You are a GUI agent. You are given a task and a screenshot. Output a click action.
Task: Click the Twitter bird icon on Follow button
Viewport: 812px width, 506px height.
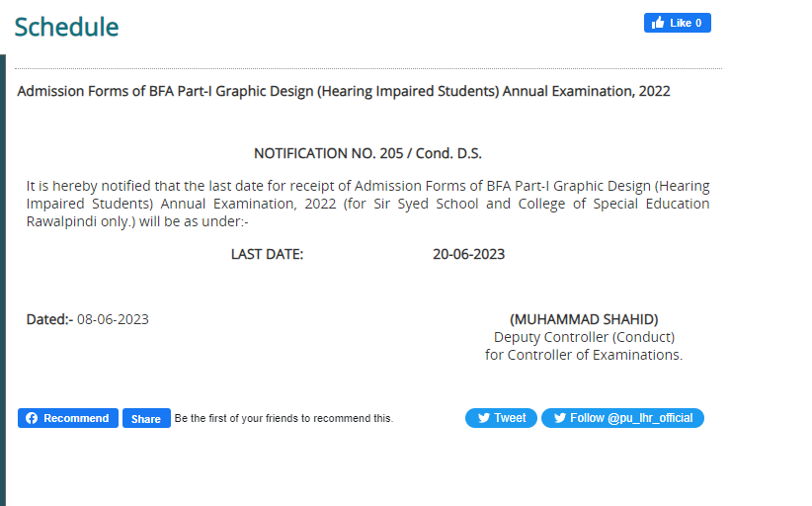tap(560, 418)
